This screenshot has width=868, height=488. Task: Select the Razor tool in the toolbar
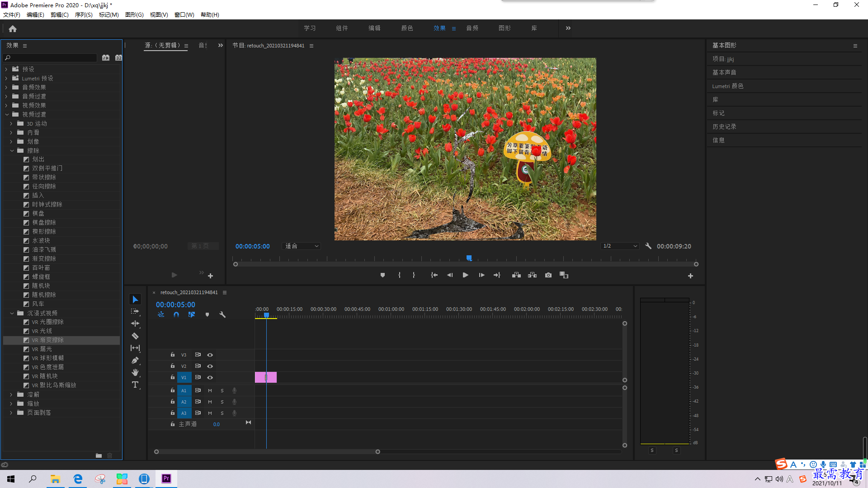135,336
